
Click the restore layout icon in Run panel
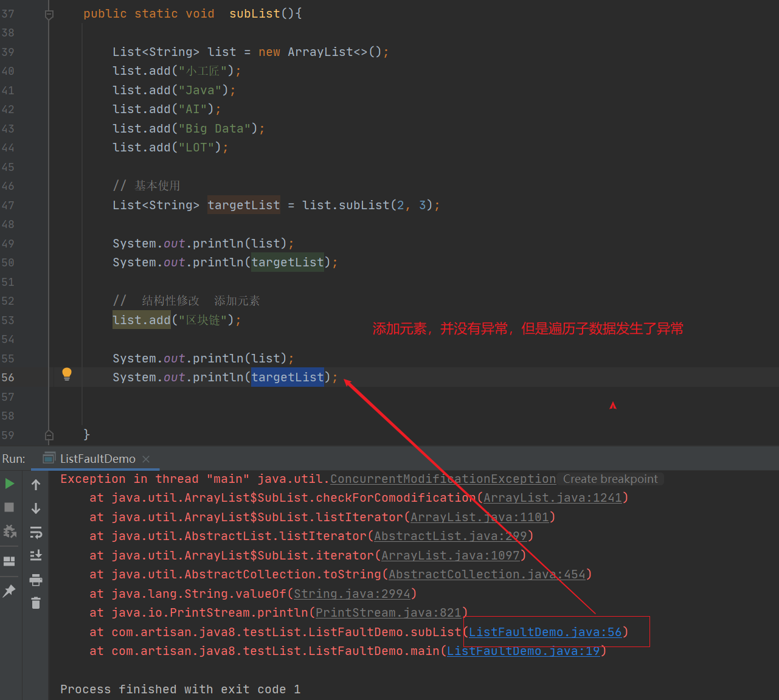tap(10, 561)
